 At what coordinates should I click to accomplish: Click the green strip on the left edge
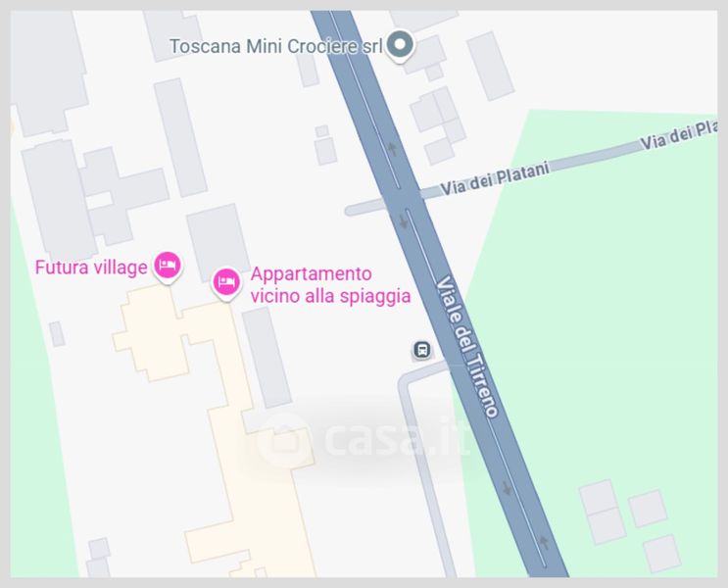point(39,418)
